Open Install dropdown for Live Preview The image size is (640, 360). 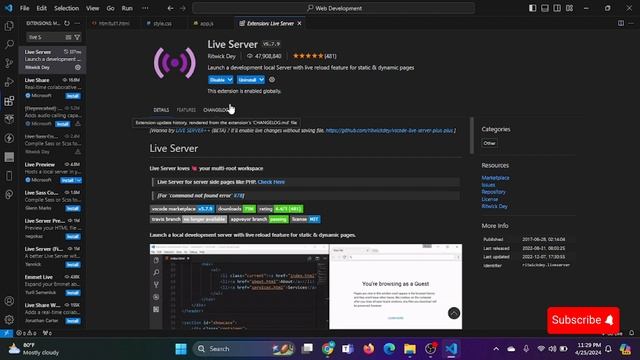click(x=79, y=180)
